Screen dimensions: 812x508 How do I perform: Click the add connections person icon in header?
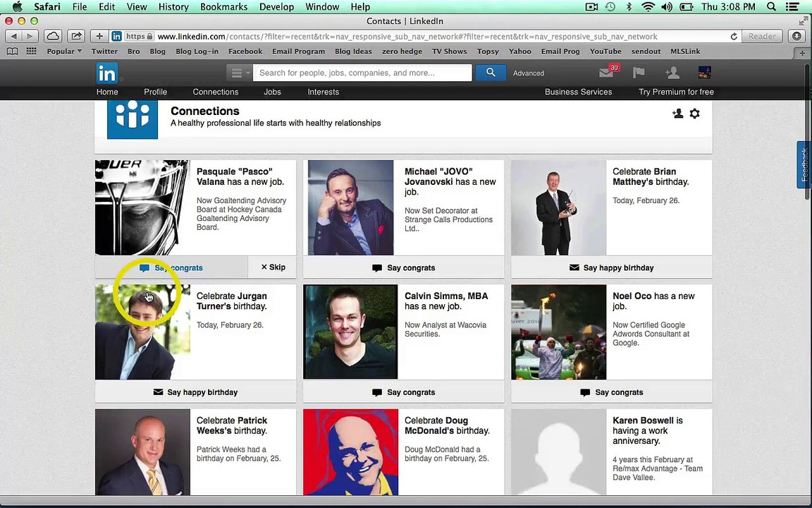point(672,73)
